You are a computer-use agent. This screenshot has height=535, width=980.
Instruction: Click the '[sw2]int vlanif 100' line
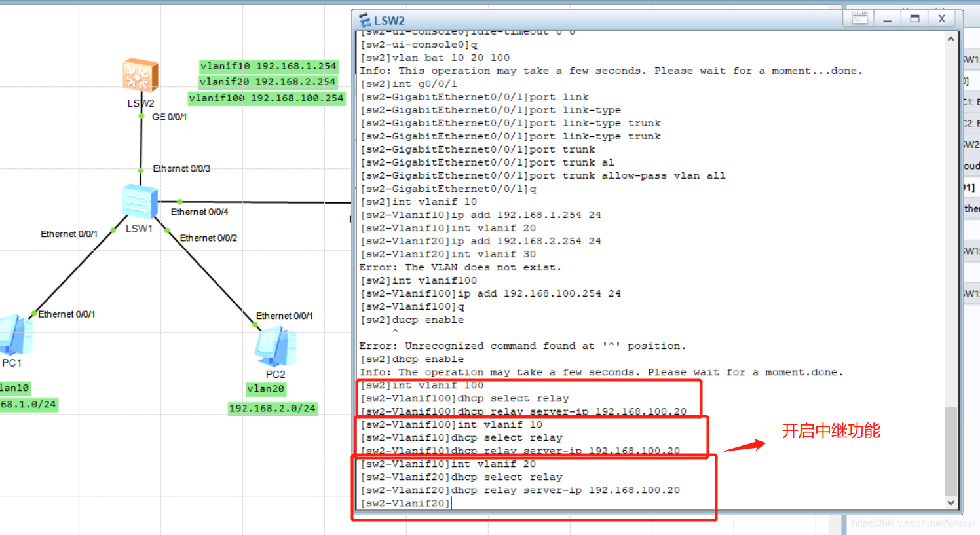pos(421,385)
